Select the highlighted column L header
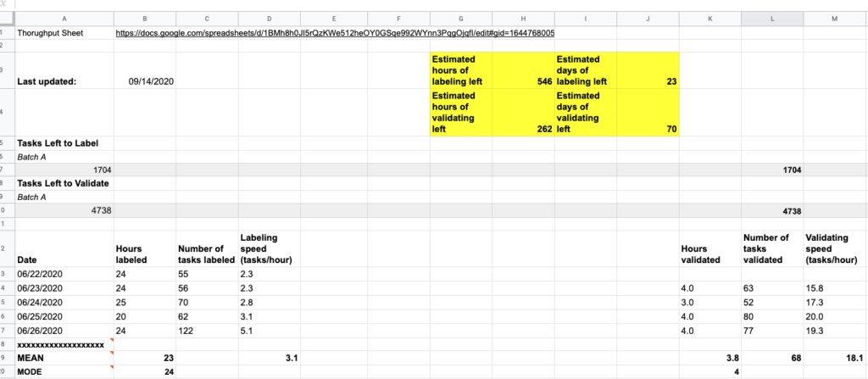 [x=772, y=17]
